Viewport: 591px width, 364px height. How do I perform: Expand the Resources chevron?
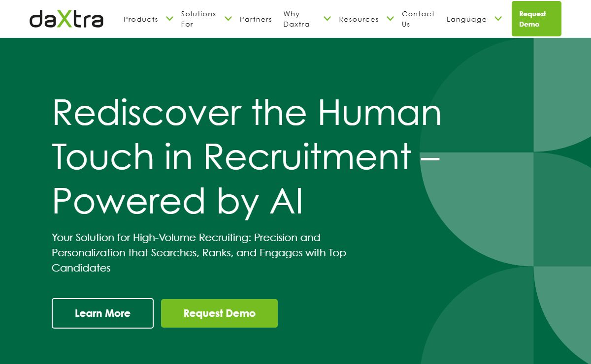390,19
